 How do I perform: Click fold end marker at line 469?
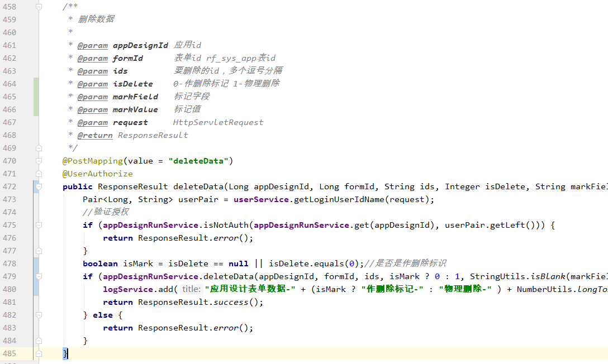click(39, 148)
